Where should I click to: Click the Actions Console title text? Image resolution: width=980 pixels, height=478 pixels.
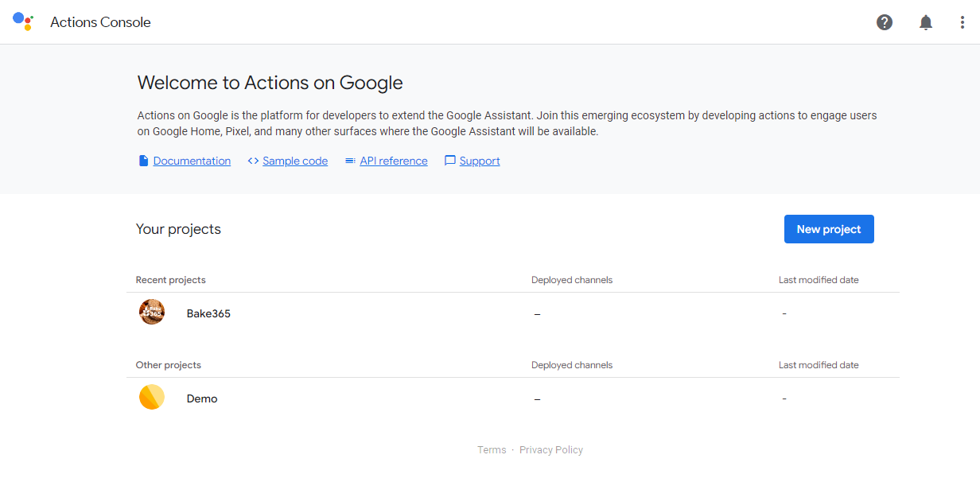pyautogui.click(x=100, y=22)
